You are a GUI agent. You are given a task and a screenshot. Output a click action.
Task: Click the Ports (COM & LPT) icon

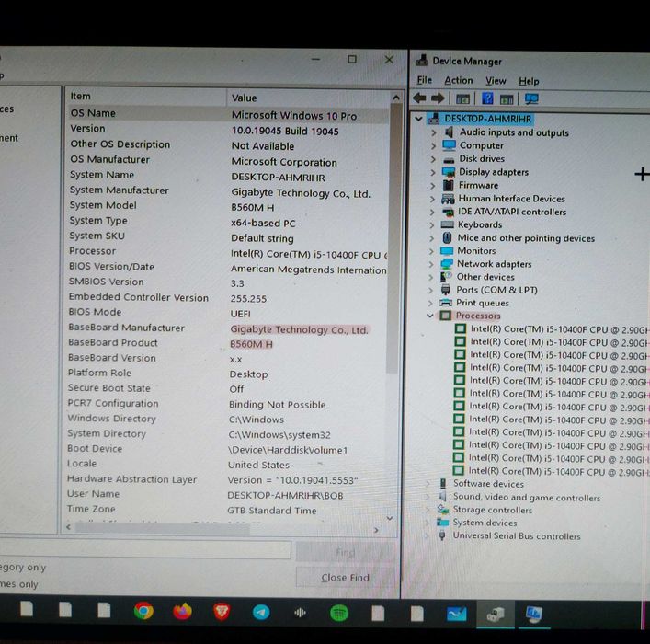[x=446, y=289]
